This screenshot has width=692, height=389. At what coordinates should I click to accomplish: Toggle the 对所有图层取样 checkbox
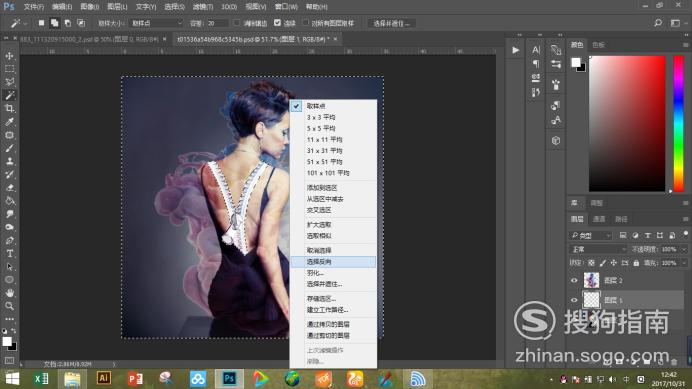point(305,23)
